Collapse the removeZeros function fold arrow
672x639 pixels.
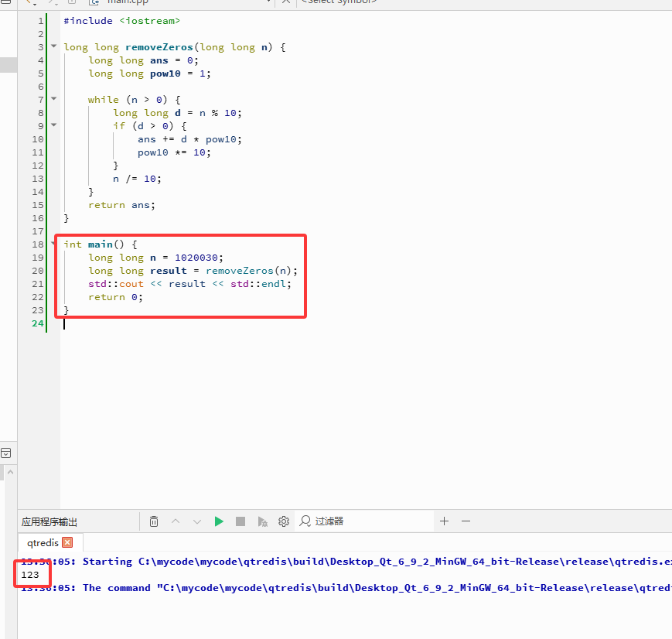tap(53, 47)
